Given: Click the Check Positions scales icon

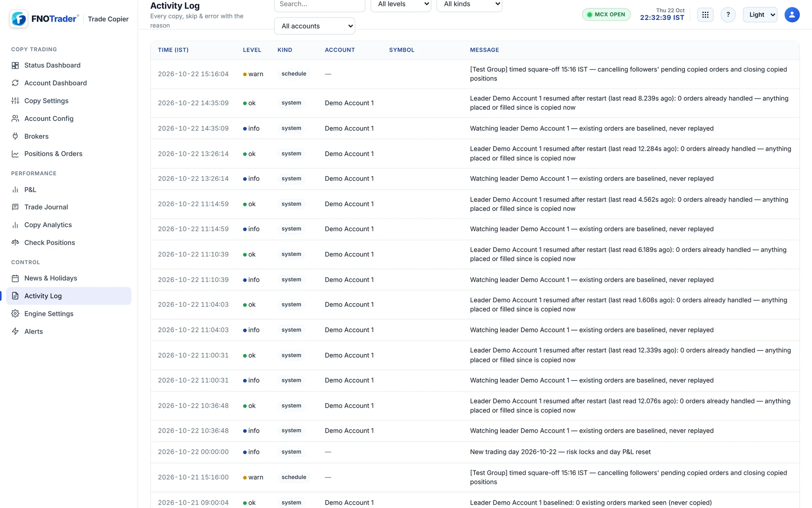Looking at the screenshot, I should coord(15,243).
